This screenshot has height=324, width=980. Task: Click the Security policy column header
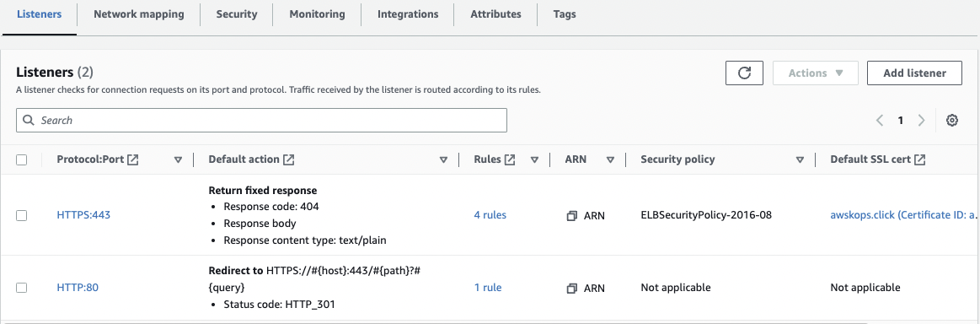tap(677, 159)
